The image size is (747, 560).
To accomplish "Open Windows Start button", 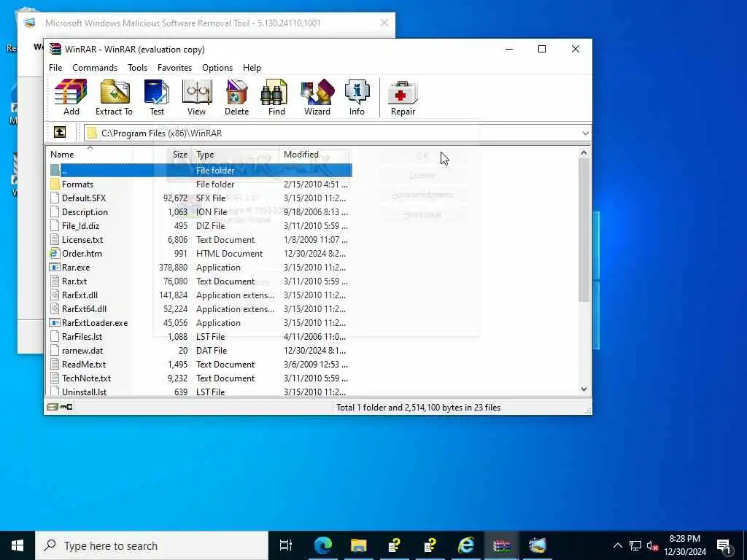I will [18, 545].
